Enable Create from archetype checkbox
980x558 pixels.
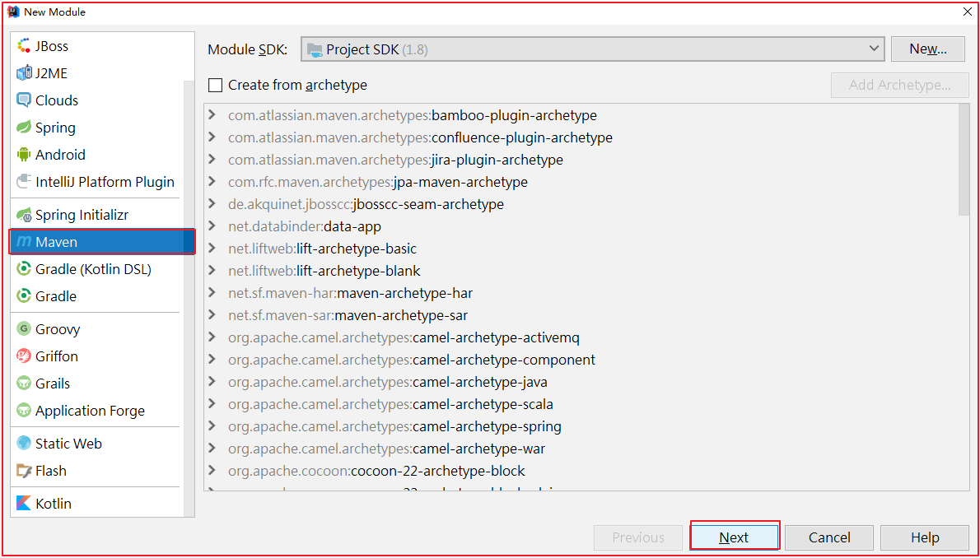[216, 85]
